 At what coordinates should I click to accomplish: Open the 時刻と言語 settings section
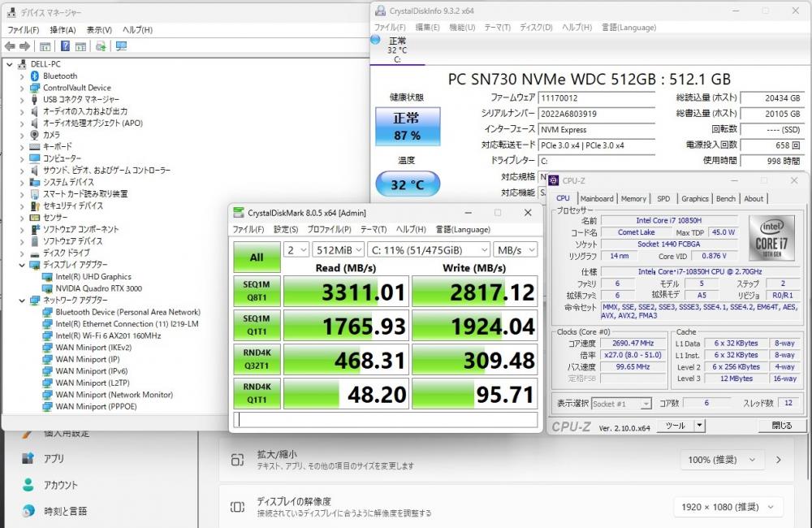click(x=65, y=512)
